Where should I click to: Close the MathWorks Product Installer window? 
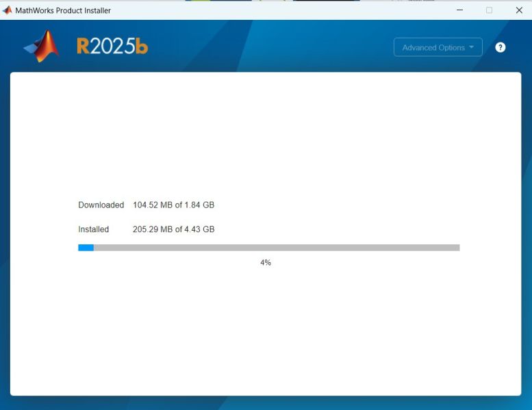click(x=518, y=10)
